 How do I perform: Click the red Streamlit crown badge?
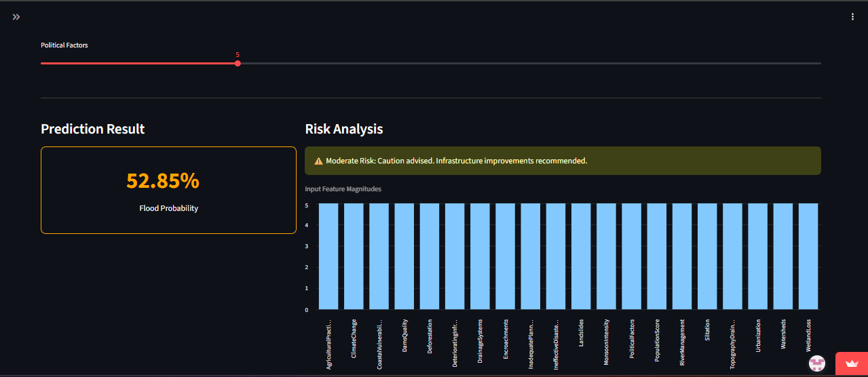(852, 364)
